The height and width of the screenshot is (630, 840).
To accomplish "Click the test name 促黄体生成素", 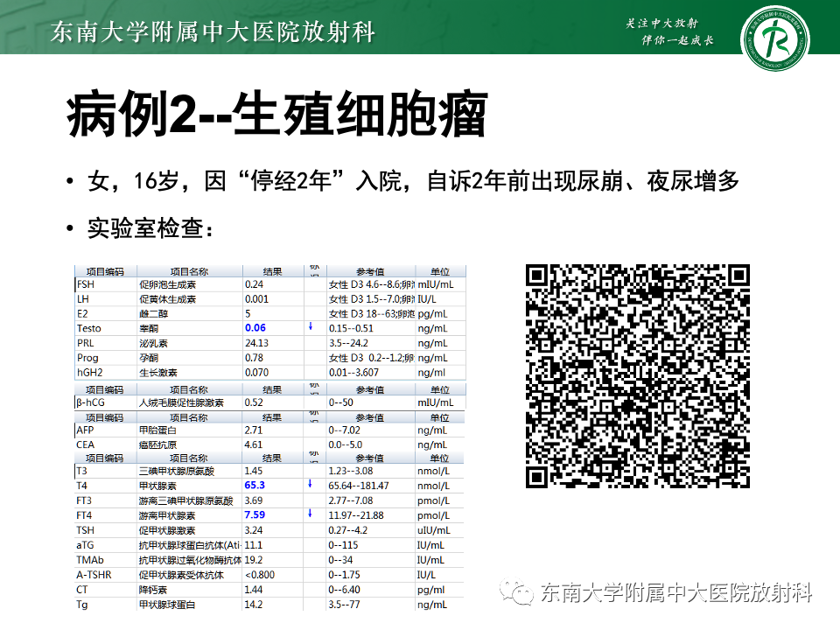I will (168, 299).
